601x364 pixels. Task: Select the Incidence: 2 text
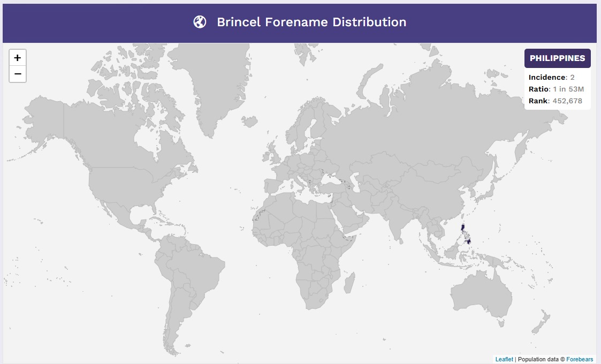tap(552, 77)
